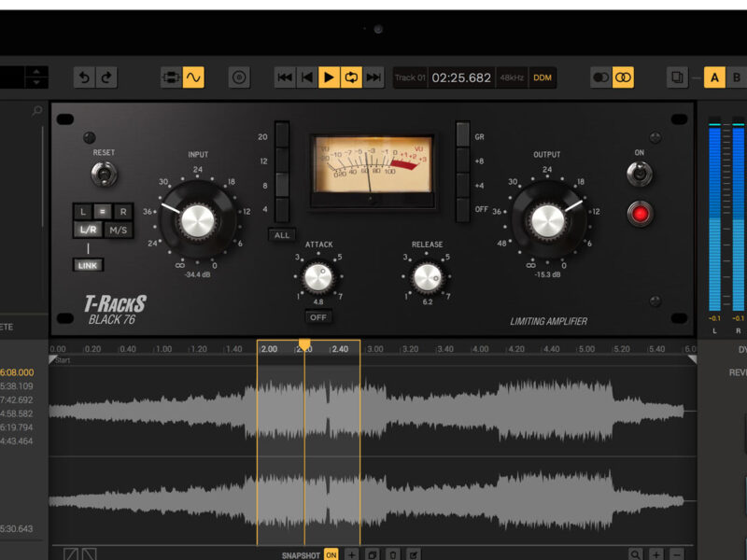Select the A preset comparison slot
747x560 pixels.
pyautogui.click(x=715, y=77)
